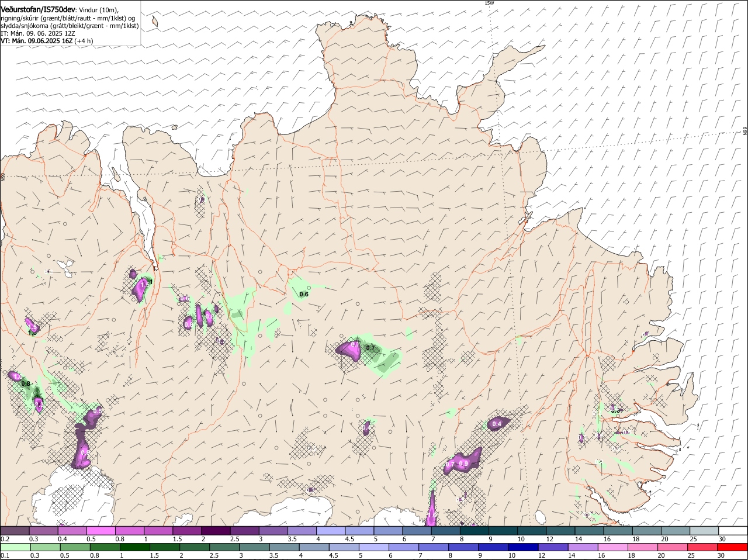Select upper legend swatch between 3.5 and 4

(302, 531)
